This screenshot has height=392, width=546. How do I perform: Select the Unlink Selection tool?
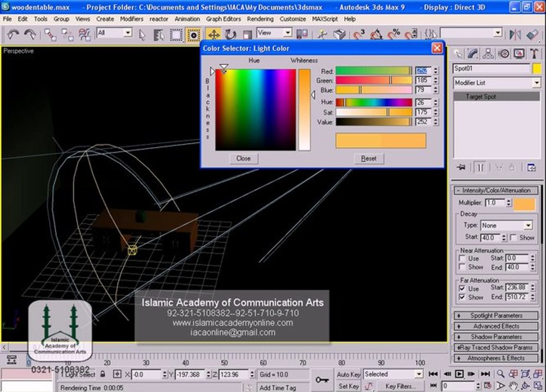coord(67,34)
